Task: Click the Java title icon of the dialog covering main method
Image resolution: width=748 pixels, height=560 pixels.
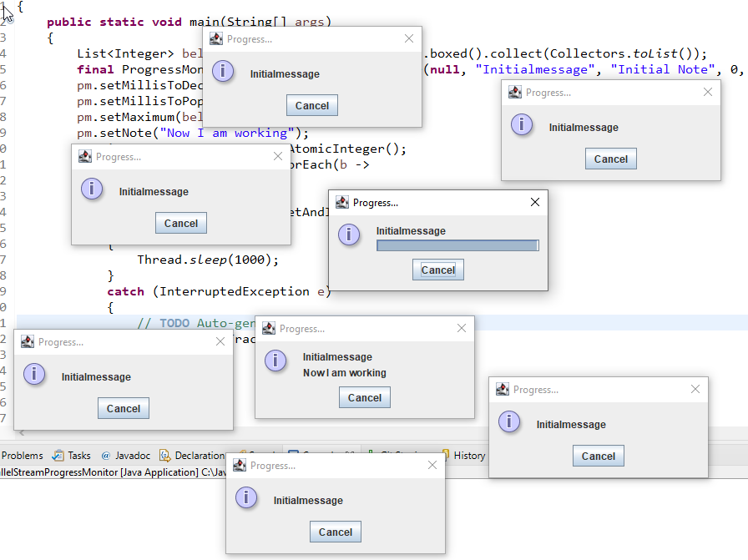Action: click(216, 38)
